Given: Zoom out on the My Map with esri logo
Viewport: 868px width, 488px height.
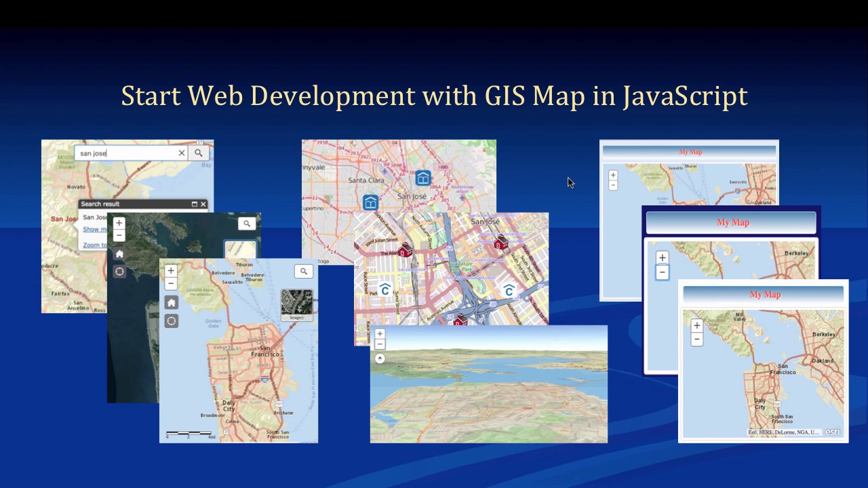Looking at the screenshot, I should pos(696,338).
